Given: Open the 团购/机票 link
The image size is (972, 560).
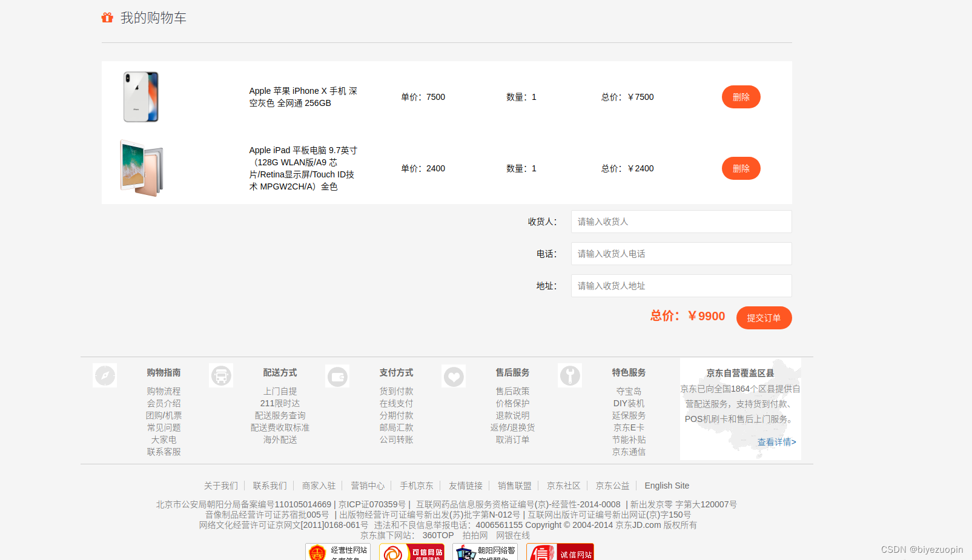Looking at the screenshot, I should tap(164, 415).
